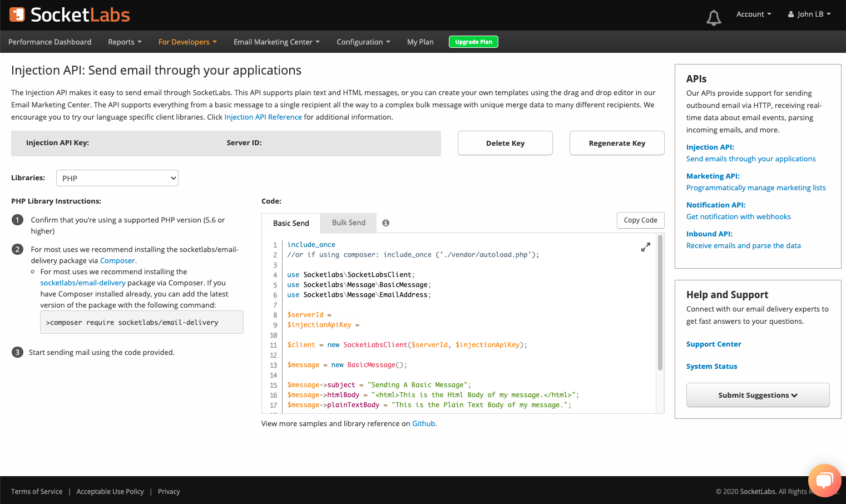Expand the Configuration menu
The height and width of the screenshot is (504, 846).
(x=363, y=42)
